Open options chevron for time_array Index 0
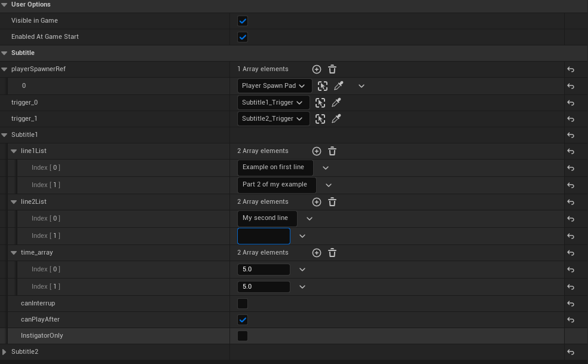The width and height of the screenshot is (588, 364). click(302, 270)
